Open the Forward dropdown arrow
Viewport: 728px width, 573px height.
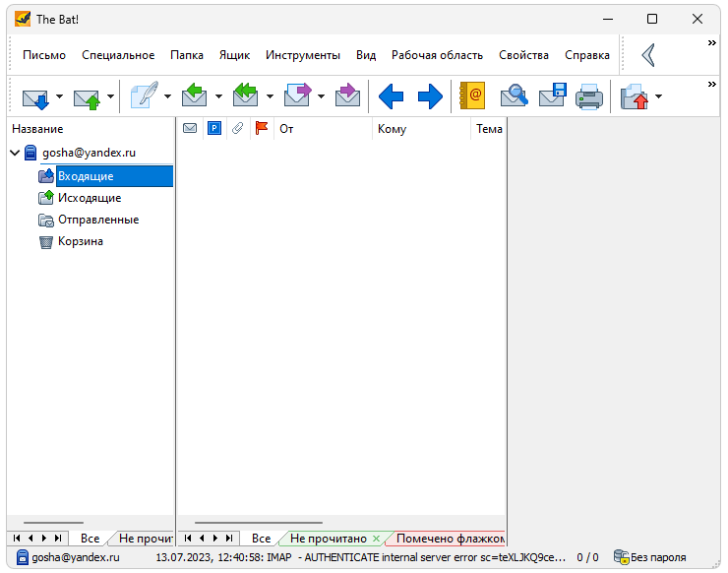click(x=321, y=96)
